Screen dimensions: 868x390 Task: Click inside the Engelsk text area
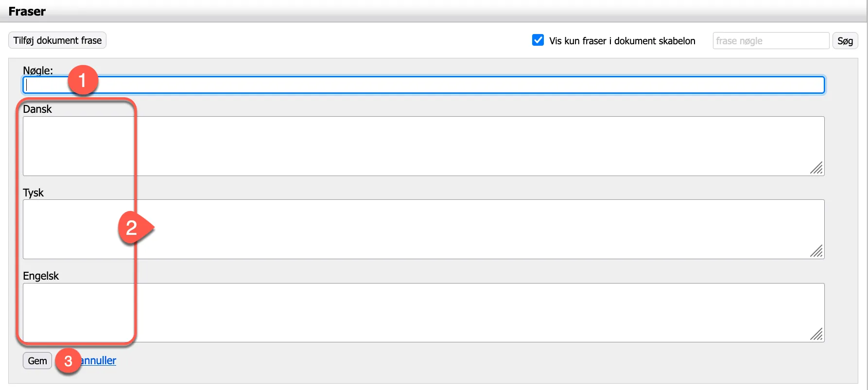pos(437,313)
